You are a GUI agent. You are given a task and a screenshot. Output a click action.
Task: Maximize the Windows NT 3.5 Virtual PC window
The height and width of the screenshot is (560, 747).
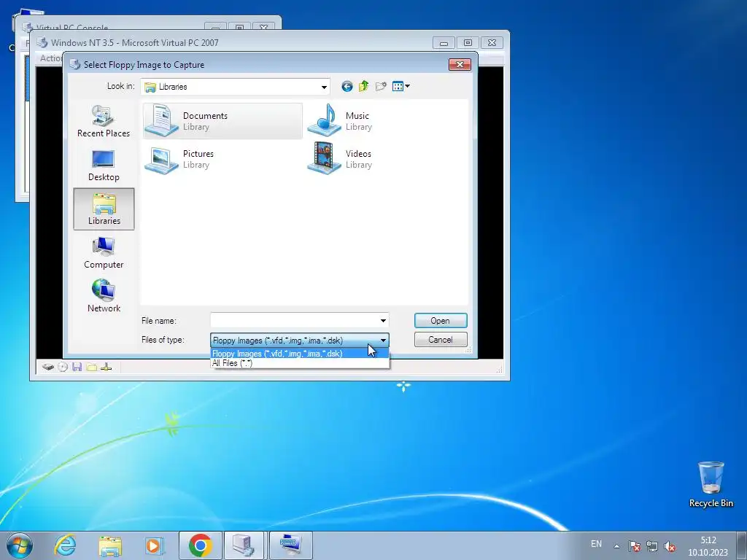tap(468, 43)
